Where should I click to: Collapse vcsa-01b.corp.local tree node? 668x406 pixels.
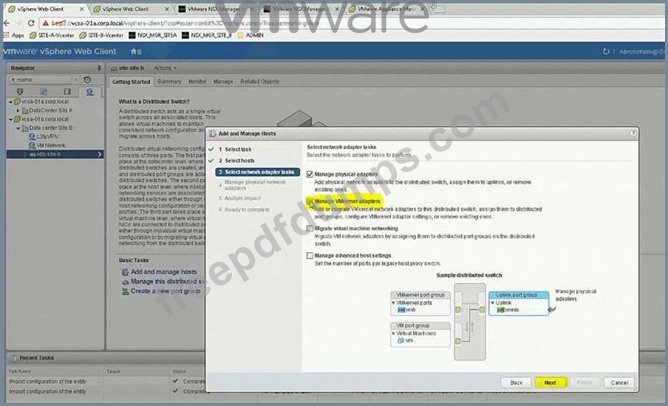tap(11, 119)
